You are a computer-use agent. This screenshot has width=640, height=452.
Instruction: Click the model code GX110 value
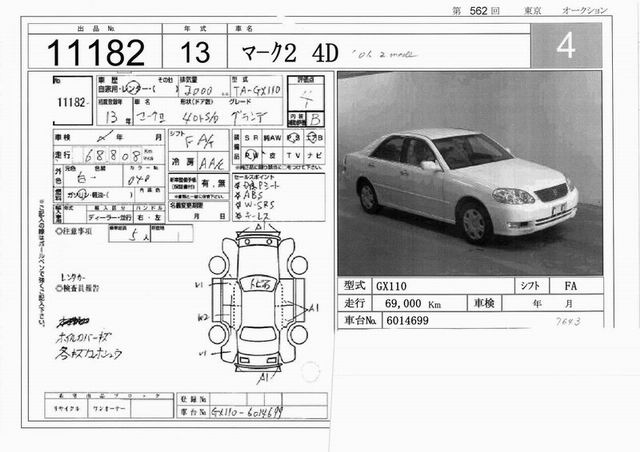point(391,286)
